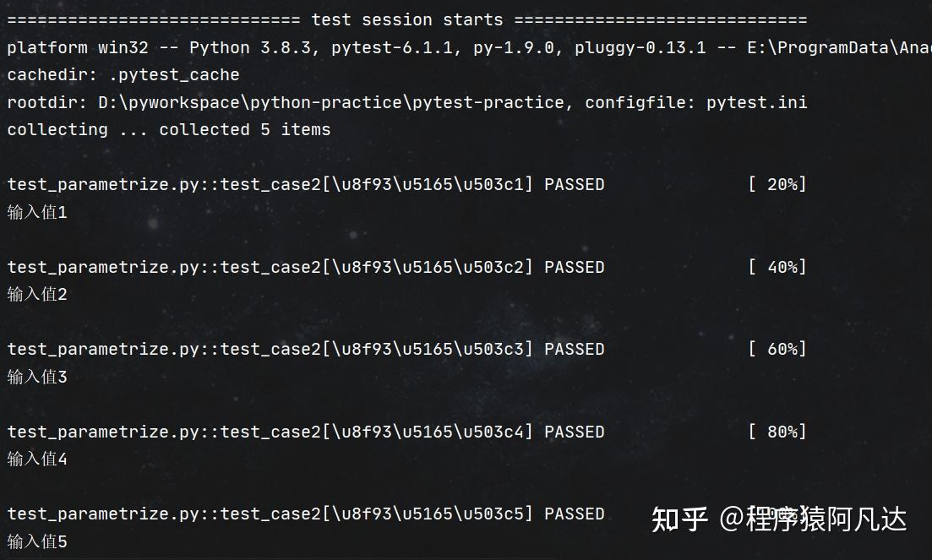Click the test_case2 entry ending in u503c2
Image resolution: width=932 pixels, height=560 pixels.
tap(270, 267)
